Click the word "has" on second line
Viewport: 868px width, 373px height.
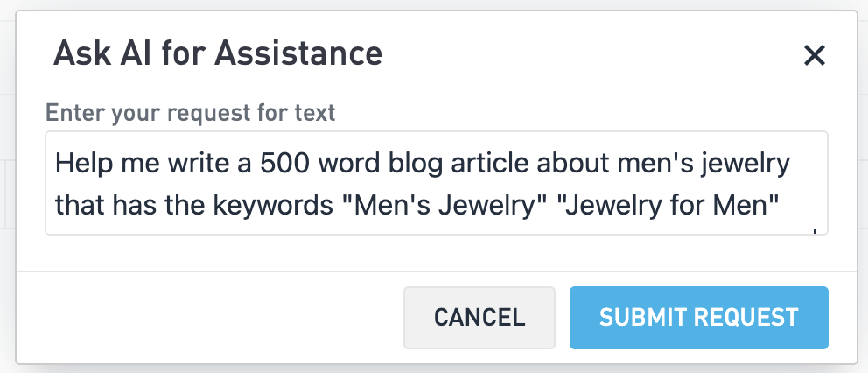point(133,207)
